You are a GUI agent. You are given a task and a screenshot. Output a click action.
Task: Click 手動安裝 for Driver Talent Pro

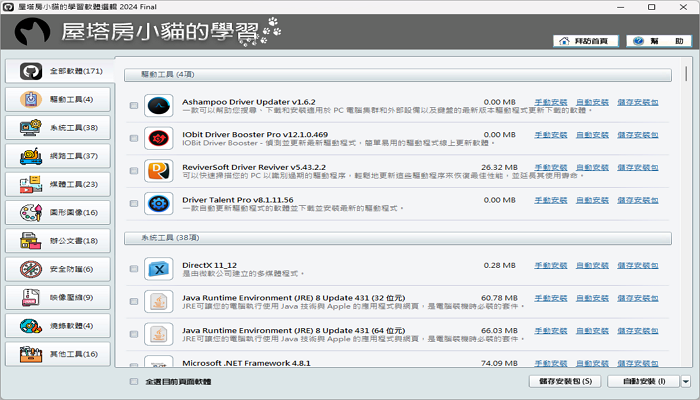point(551,200)
